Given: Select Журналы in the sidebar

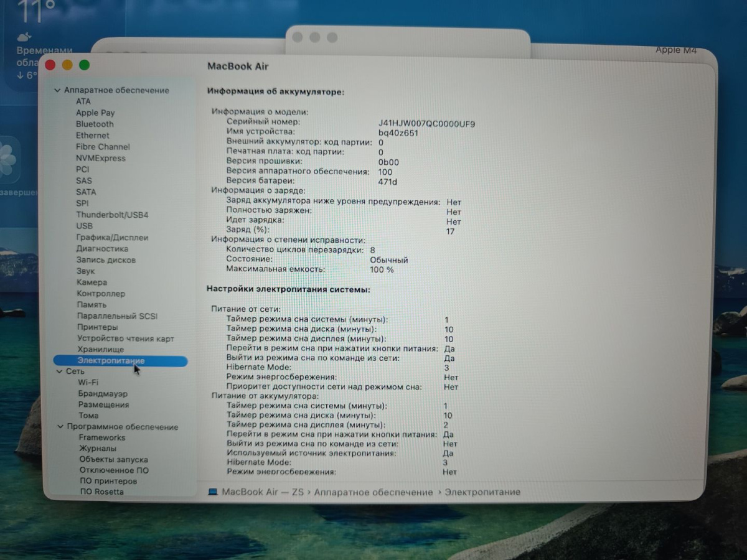Looking at the screenshot, I should coord(98,448).
